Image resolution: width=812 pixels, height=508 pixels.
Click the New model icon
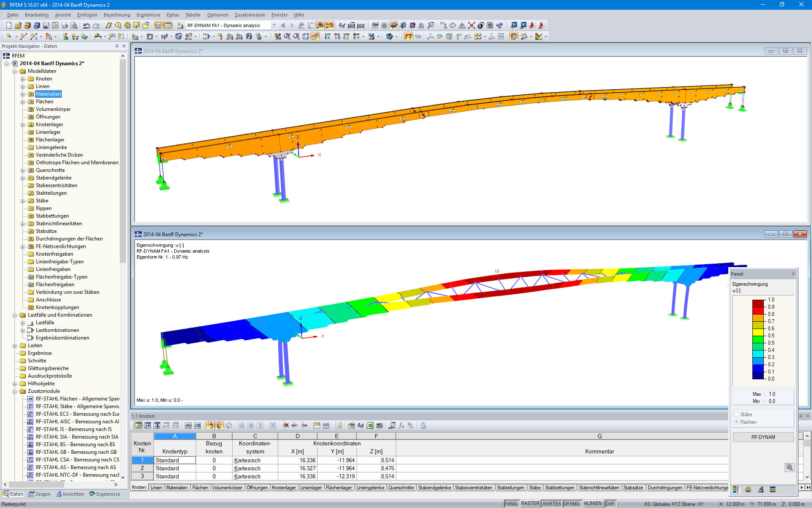[9, 25]
